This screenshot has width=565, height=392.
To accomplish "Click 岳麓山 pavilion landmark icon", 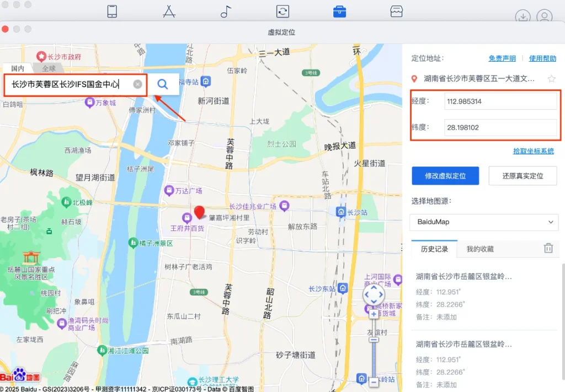I will [31, 257].
